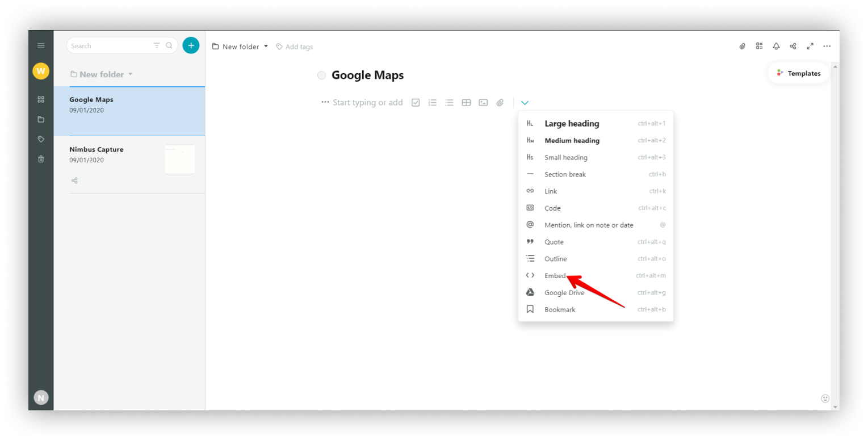The width and height of the screenshot is (868, 441).
Task: Click the magnifier search icon
Action: (169, 45)
